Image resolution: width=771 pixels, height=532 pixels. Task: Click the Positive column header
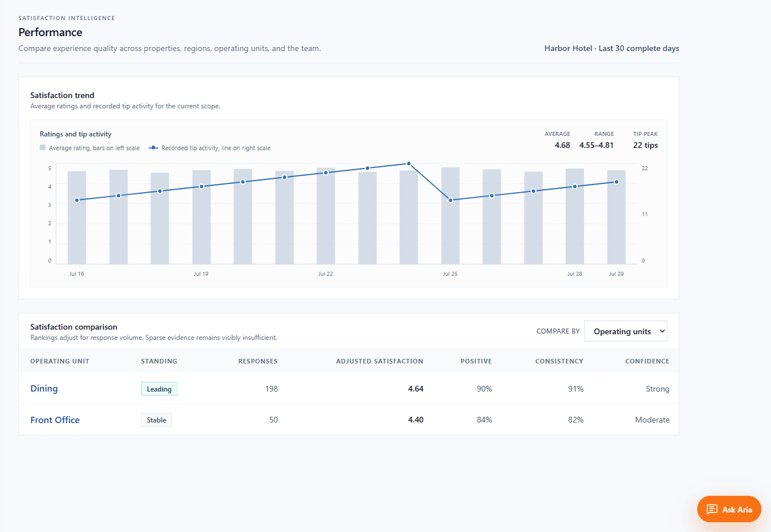coord(476,361)
